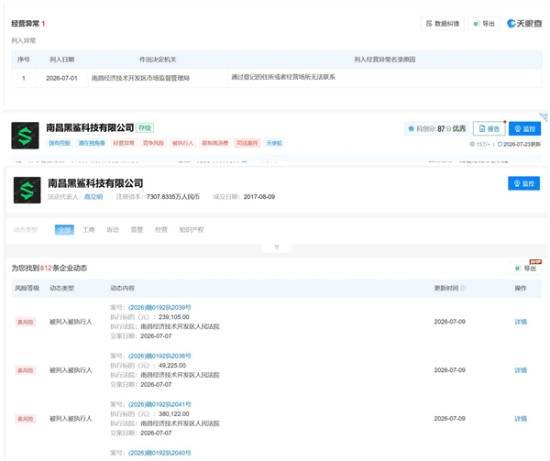
Task: Click the 存续 status badge
Action: [145, 128]
